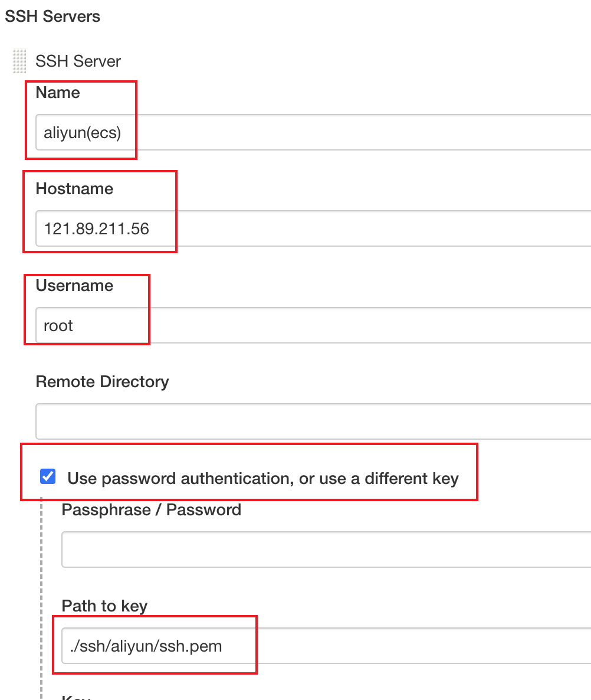Click the empty Remote Directory field
This screenshot has height=700, width=591.
click(236, 421)
